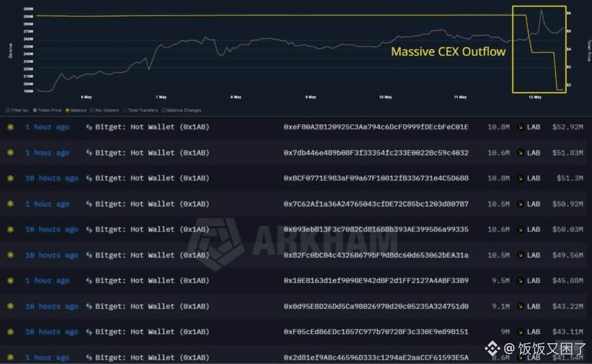
Task: Open the '1 hour ago' transaction for 0xeF80A2B1
Action: point(47,127)
